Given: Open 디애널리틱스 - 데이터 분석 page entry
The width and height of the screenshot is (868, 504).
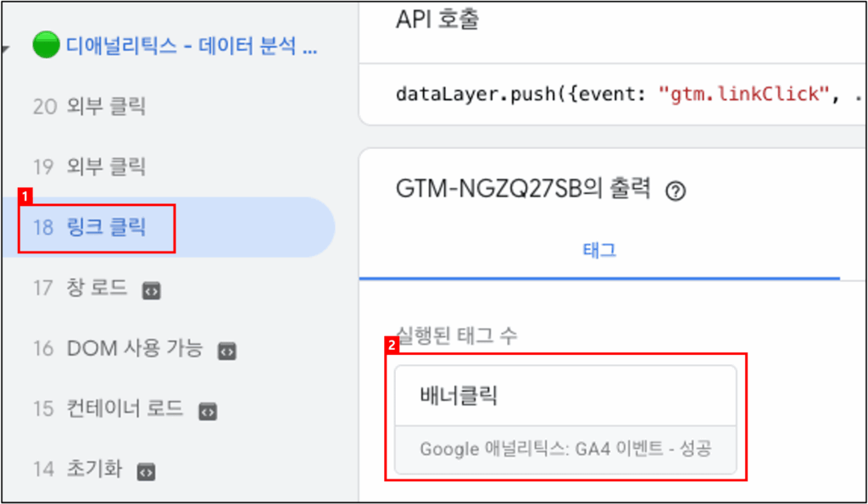Looking at the screenshot, I should point(192,46).
